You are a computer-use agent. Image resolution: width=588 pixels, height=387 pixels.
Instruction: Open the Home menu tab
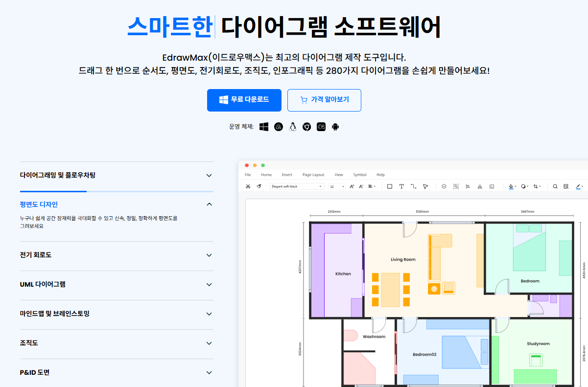266,175
